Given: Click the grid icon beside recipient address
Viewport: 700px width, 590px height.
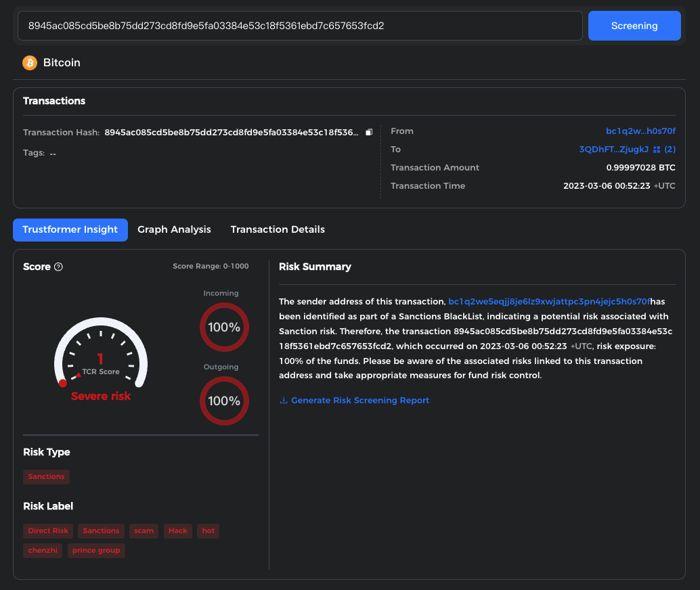Looking at the screenshot, I should [656, 150].
